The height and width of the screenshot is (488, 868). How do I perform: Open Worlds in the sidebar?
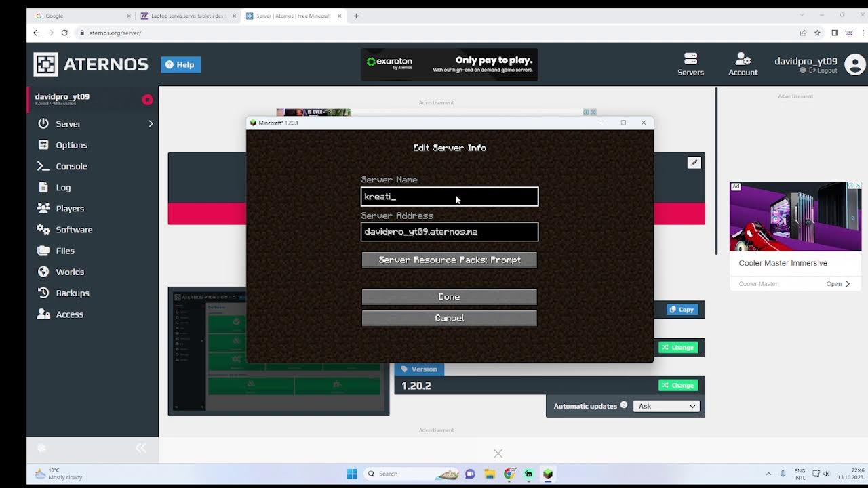70,272
